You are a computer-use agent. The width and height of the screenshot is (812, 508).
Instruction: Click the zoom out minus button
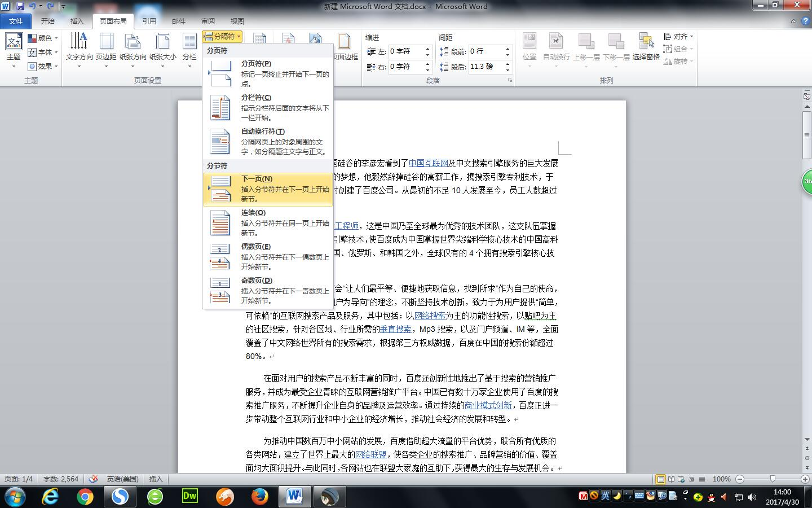[740, 479]
